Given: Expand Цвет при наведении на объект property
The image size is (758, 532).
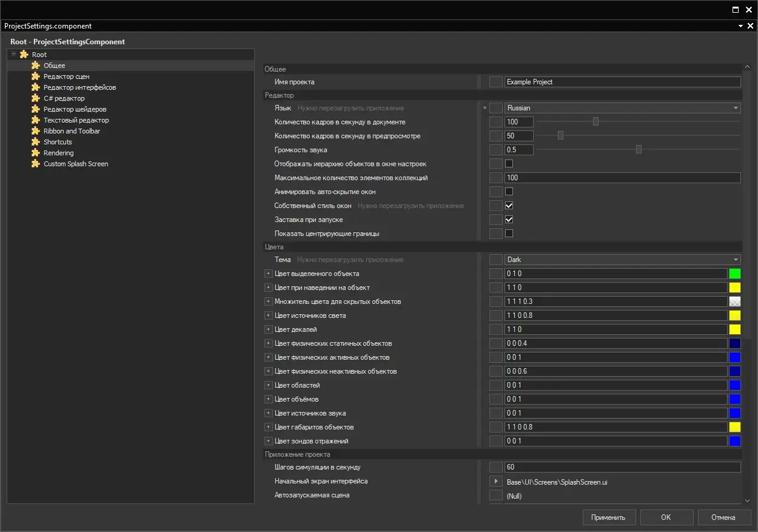Looking at the screenshot, I should tap(269, 288).
